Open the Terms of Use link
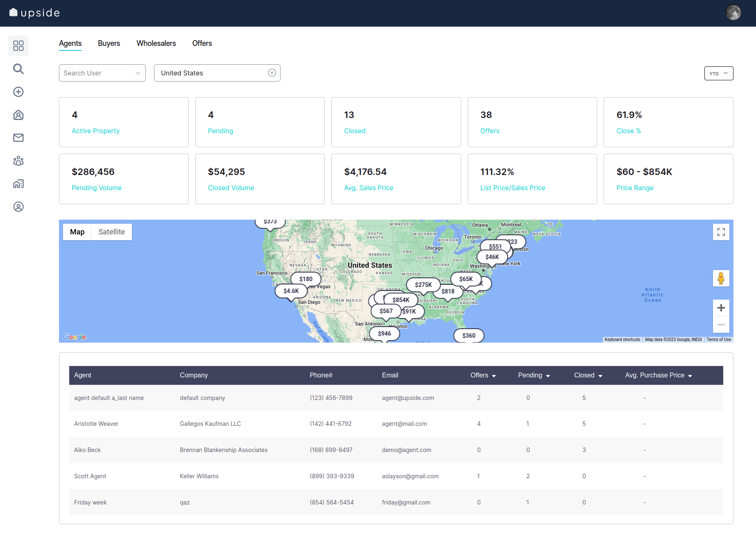This screenshot has height=559, width=756. (718, 339)
